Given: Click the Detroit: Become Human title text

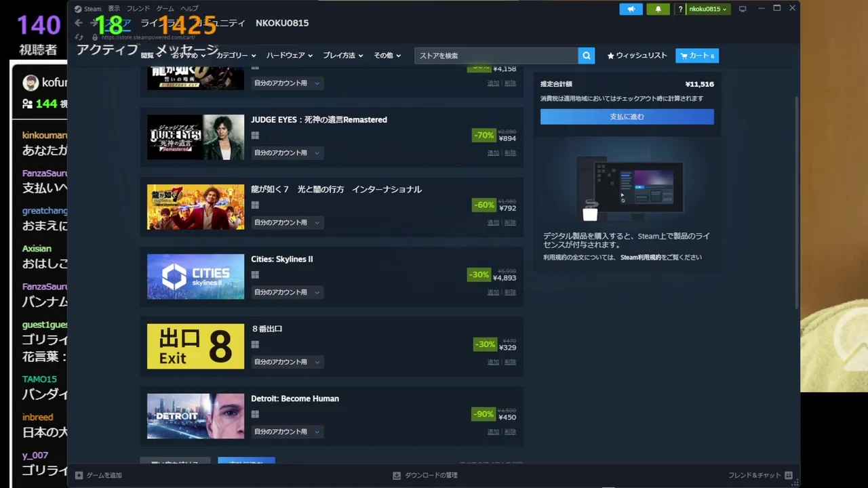Looking at the screenshot, I should tap(295, 399).
